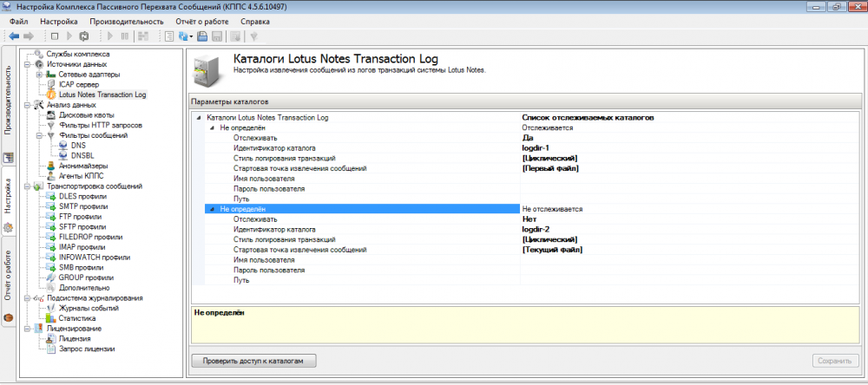Viewport: 868px width, 385px height.
Task: Click the square stop icon in the toolbar
Action: pyautogui.click(x=54, y=36)
